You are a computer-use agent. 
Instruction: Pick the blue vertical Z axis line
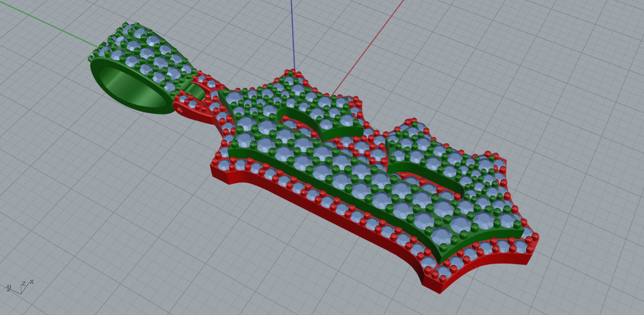click(x=292, y=35)
